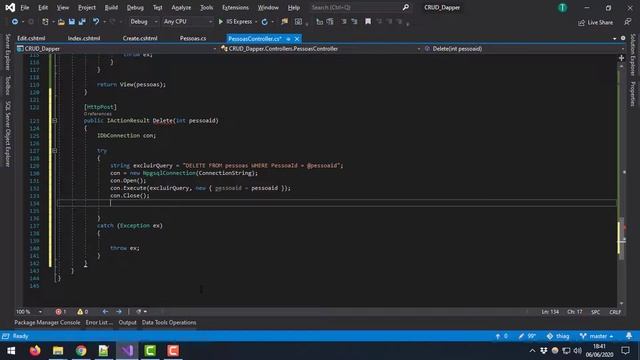Switch to the Index.cshtml tab
This screenshot has width=640, height=360.
[x=84, y=38]
